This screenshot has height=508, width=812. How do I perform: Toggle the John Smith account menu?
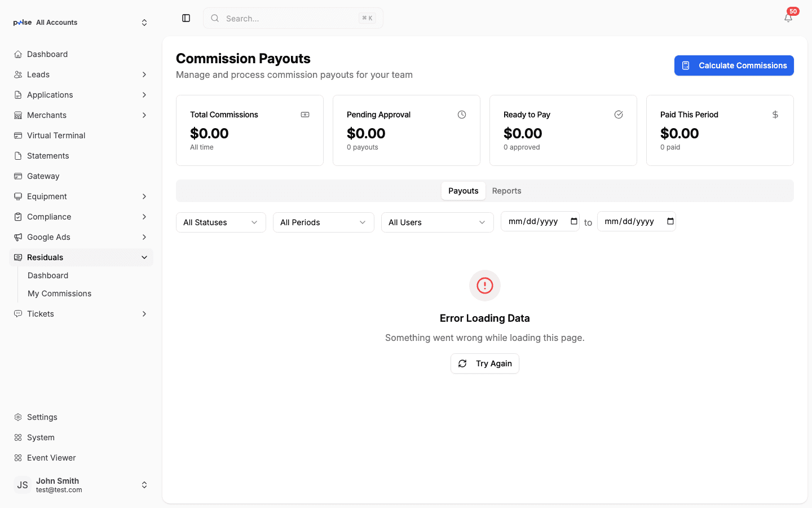[144, 484]
